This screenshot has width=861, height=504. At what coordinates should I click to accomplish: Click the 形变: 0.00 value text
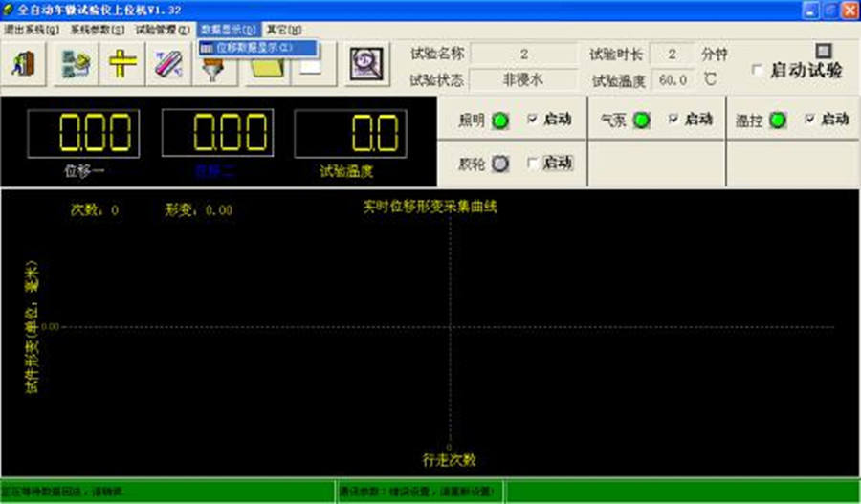coord(199,209)
